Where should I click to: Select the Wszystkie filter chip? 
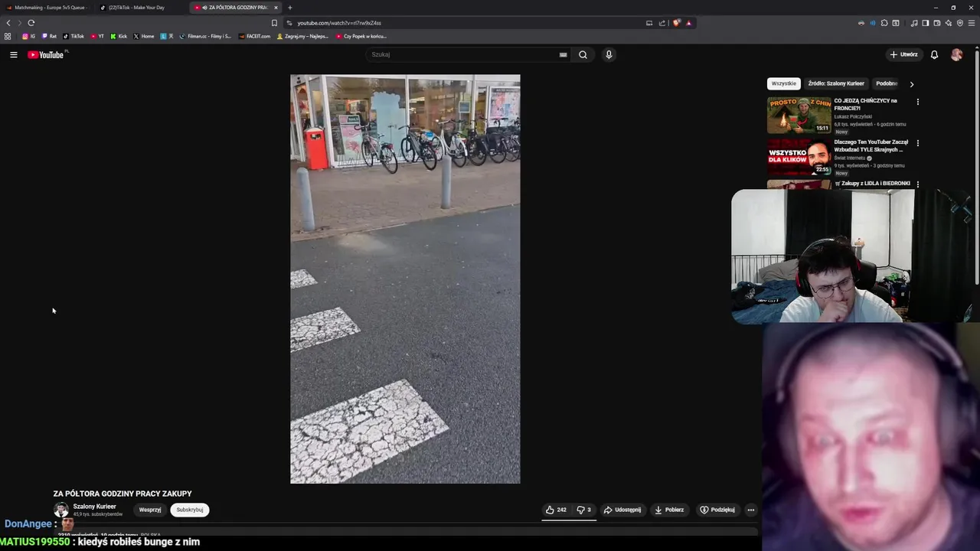pos(784,83)
